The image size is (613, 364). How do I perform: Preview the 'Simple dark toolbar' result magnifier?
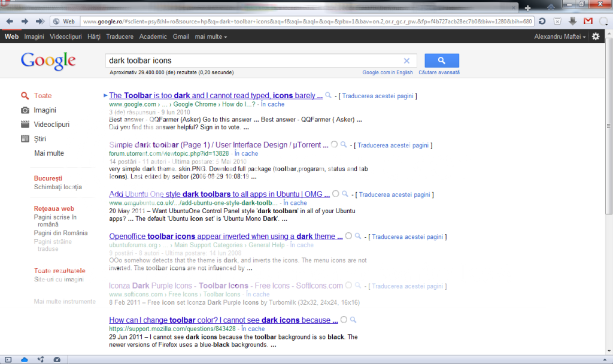coord(343,145)
